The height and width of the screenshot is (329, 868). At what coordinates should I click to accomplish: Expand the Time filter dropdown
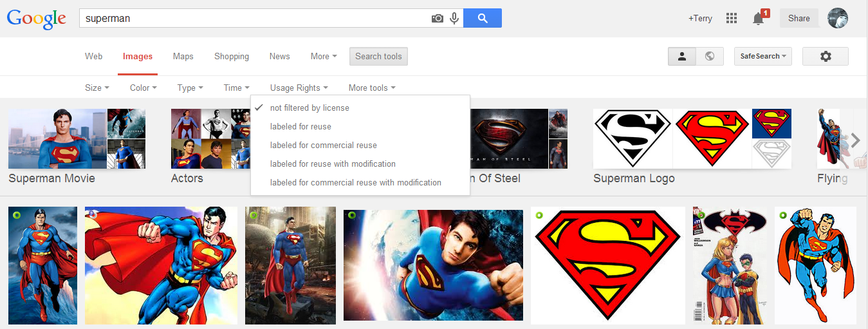[237, 88]
